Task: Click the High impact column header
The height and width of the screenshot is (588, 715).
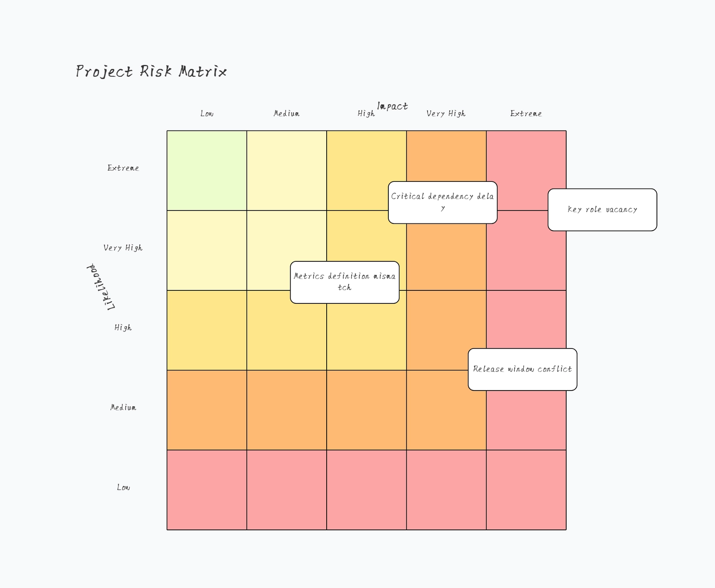Action: point(365,113)
